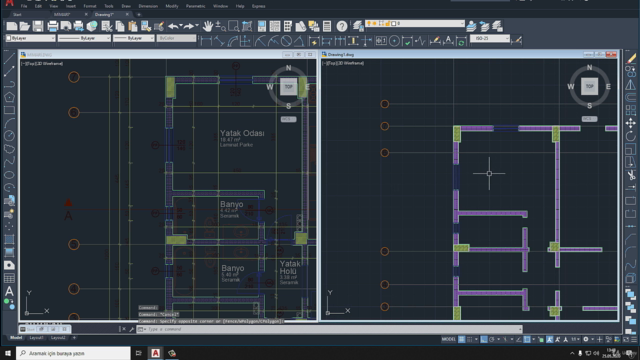Screen dimensions: 640x360
Task: Select the Mirror tool in Modify toolbar
Action: point(631,84)
